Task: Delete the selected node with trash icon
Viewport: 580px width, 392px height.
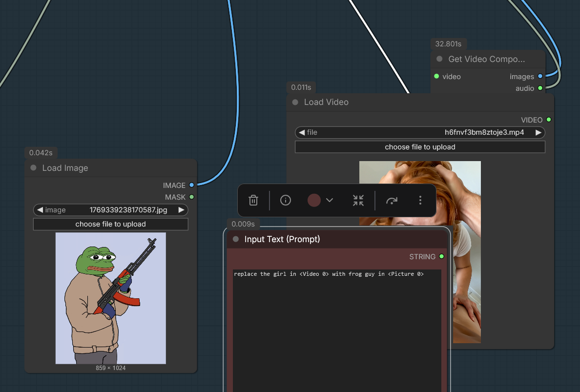Action: 253,201
